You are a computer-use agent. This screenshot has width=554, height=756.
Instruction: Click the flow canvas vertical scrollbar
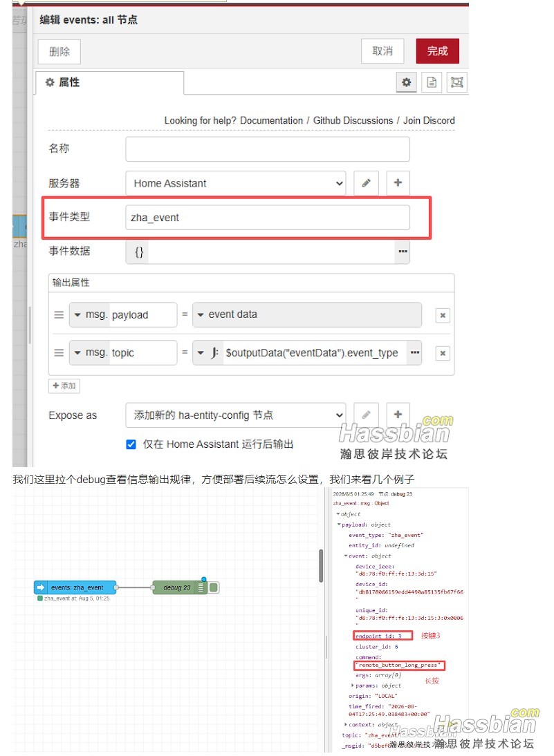point(321,566)
